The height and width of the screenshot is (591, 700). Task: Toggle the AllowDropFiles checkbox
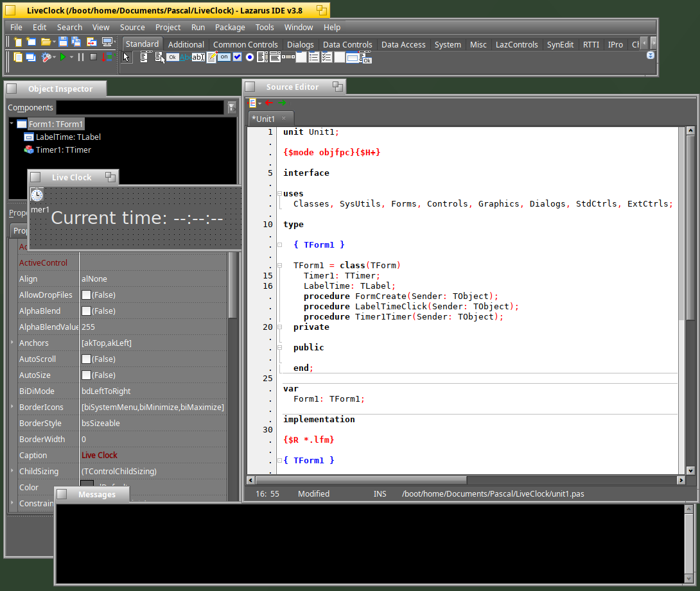click(x=86, y=295)
